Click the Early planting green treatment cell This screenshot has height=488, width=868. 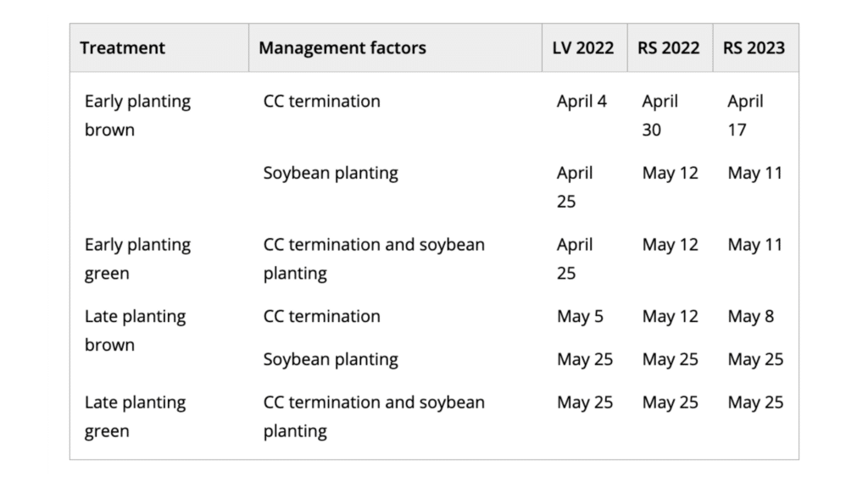coord(137,258)
